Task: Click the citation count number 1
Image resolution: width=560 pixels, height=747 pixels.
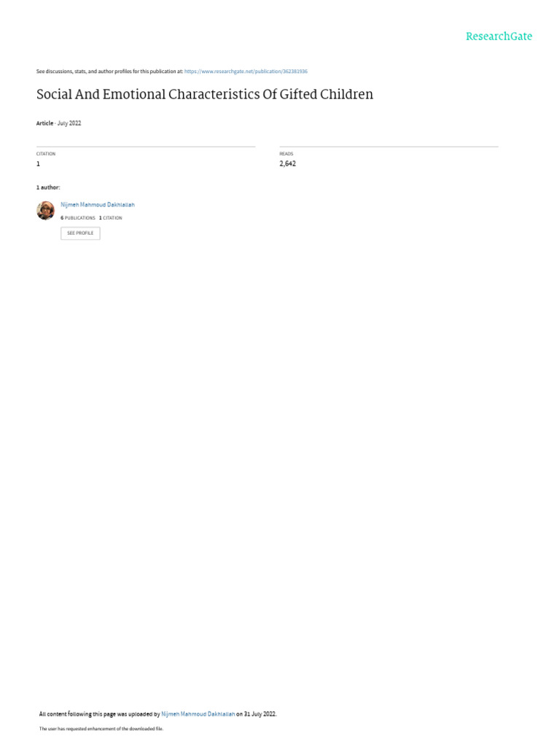Action: tap(38, 164)
